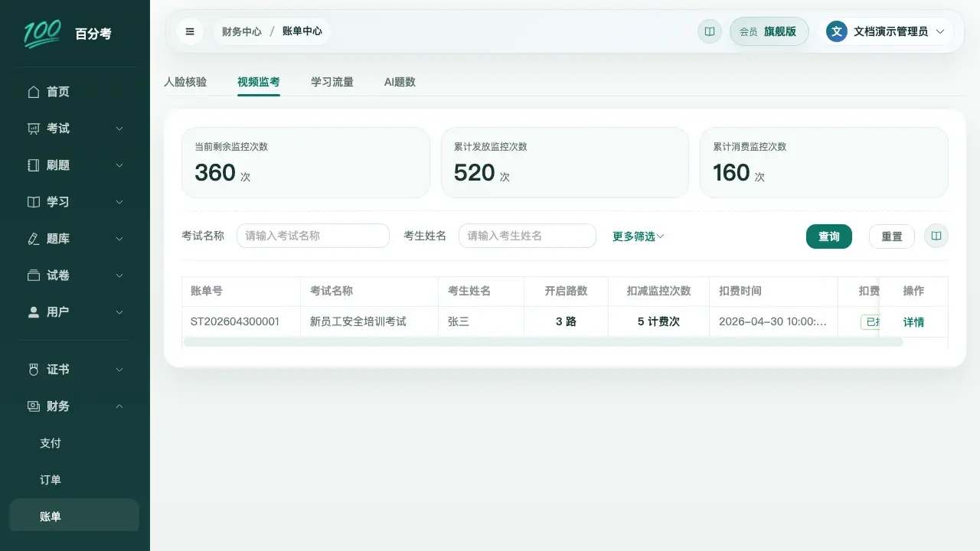Collapse the 财务 chevron in sidebar

click(x=119, y=406)
